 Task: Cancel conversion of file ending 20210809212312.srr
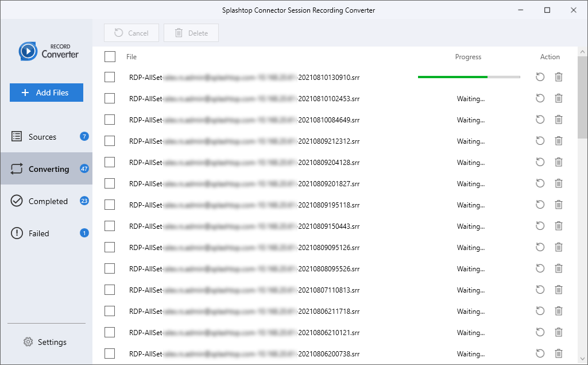pos(540,141)
